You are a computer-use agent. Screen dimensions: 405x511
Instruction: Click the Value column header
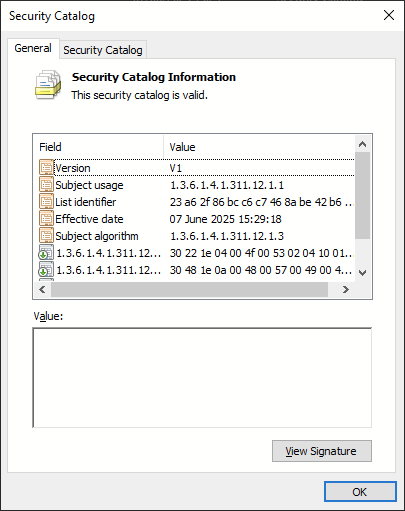259,147
